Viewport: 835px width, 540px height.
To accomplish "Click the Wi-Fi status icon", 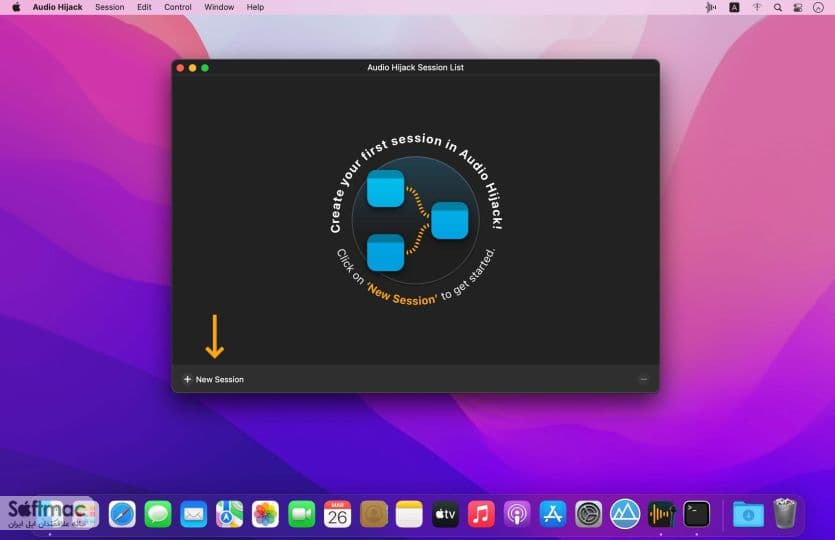I will tap(756, 7).
